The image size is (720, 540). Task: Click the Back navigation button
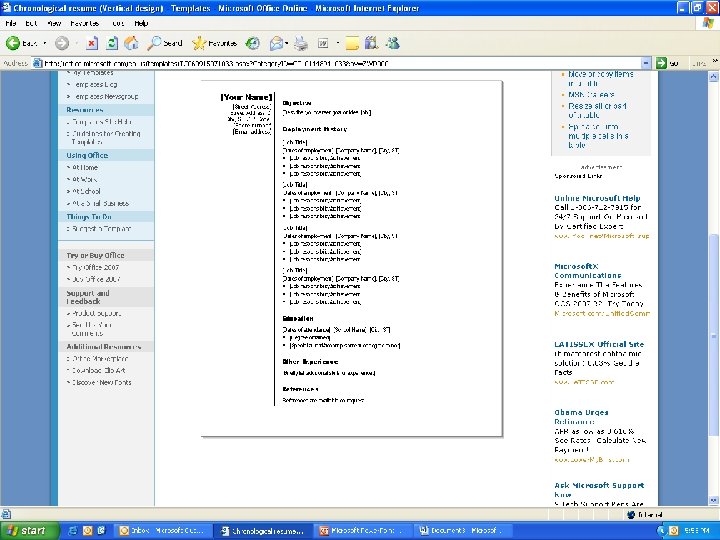point(21,43)
